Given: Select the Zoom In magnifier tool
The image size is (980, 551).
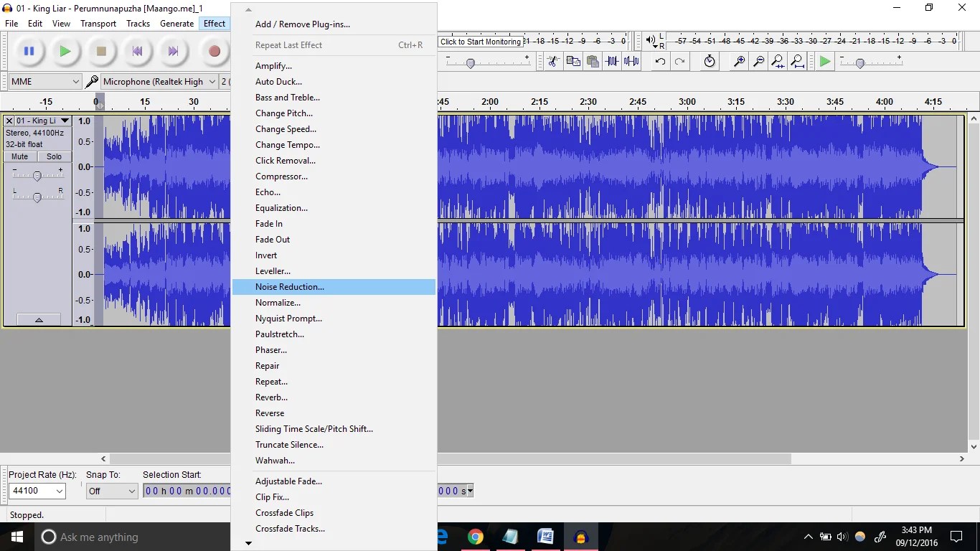Looking at the screenshot, I should (739, 62).
